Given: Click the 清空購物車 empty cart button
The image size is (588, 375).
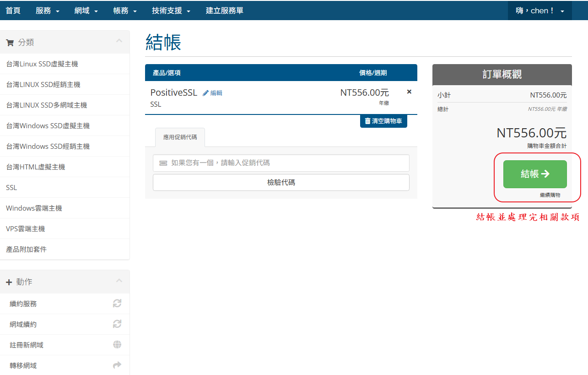Looking at the screenshot, I should click(x=383, y=121).
